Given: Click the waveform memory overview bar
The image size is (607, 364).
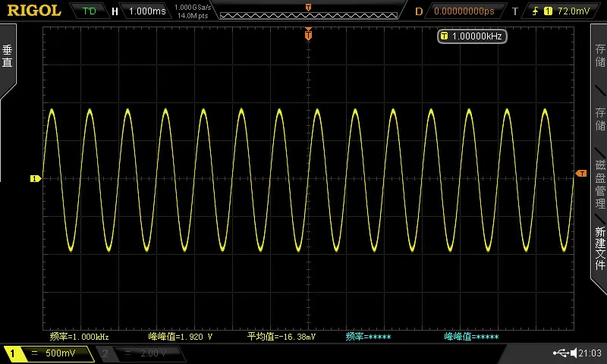Looking at the screenshot, I should click(309, 15).
